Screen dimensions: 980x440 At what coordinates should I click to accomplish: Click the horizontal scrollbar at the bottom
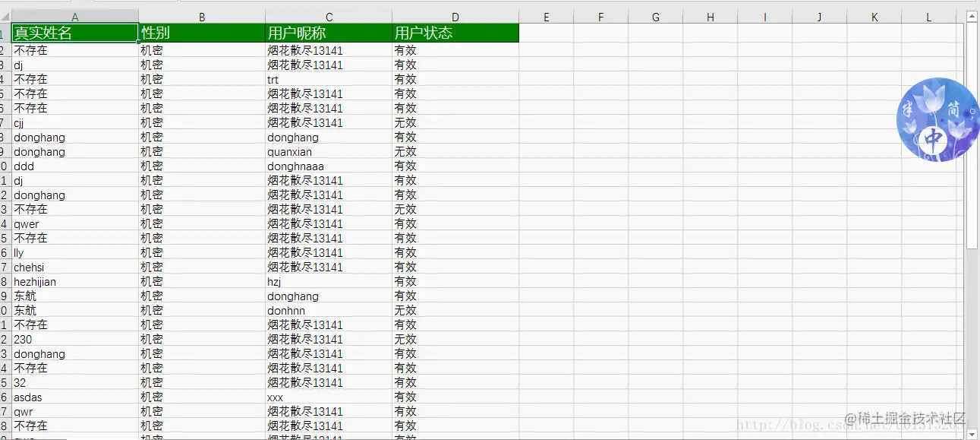(486, 437)
